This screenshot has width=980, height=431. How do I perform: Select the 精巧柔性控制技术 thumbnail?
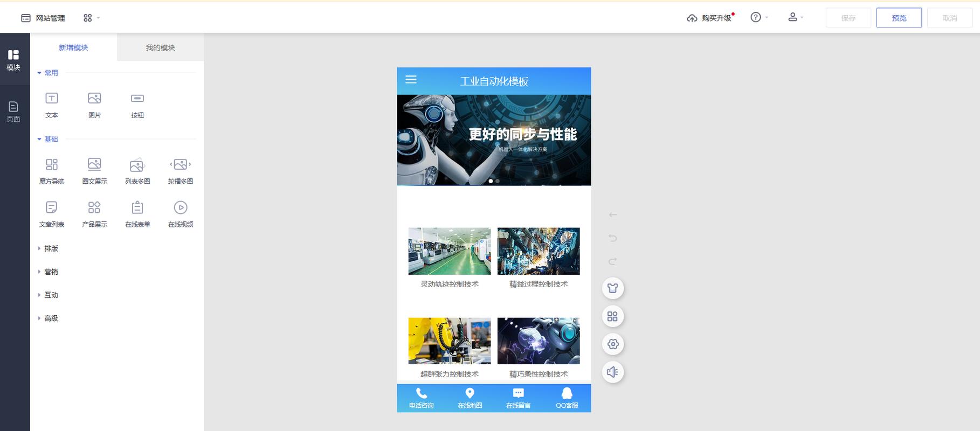coord(539,341)
